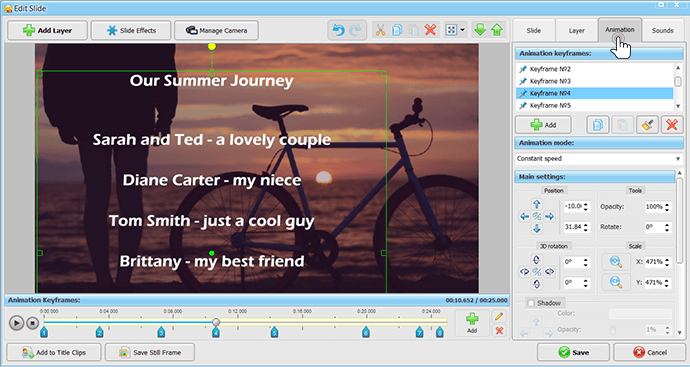
Task: Switch to the Slide tab
Action: tap(533, 30)
